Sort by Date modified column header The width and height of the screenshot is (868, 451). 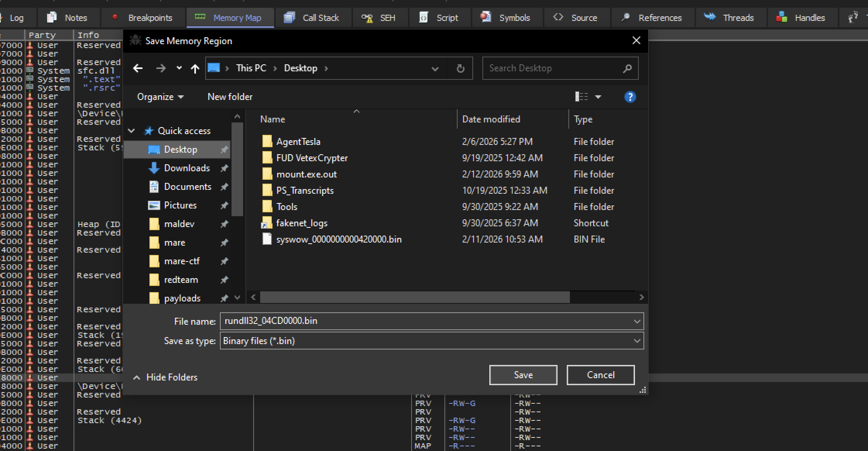tap(491, 119)
